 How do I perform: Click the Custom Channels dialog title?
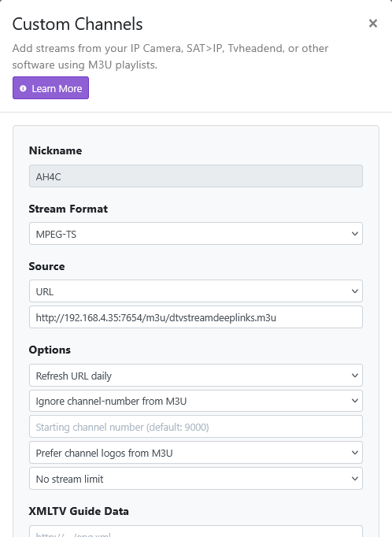(x=77, y=24)
